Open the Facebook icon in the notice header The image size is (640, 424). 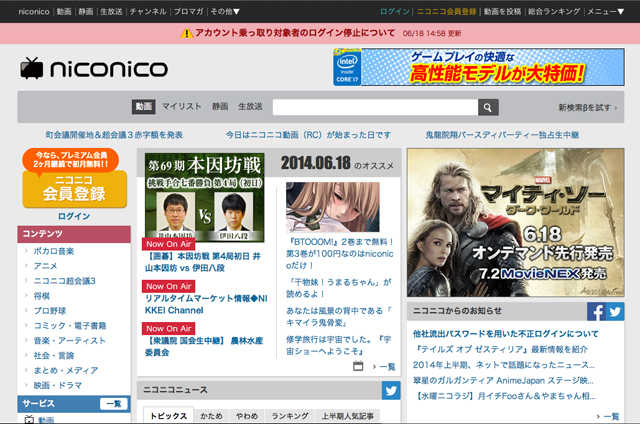[x=596, y=312]
